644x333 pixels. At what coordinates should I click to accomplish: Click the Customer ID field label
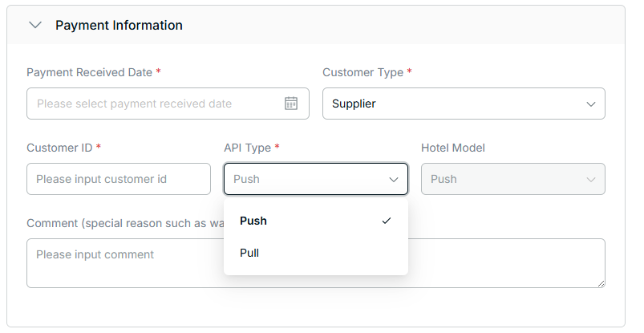coord(59,148)
